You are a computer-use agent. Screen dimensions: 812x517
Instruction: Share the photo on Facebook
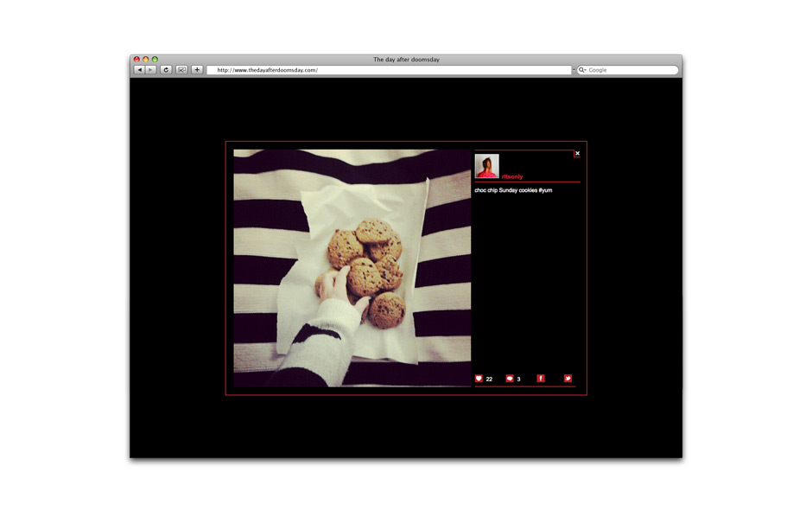541,379
